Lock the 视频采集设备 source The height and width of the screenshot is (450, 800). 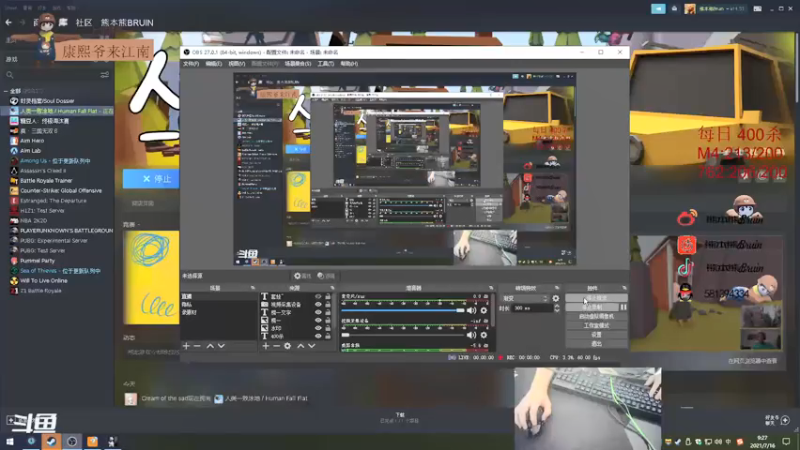pyautogui.click(x=328, y=305)
